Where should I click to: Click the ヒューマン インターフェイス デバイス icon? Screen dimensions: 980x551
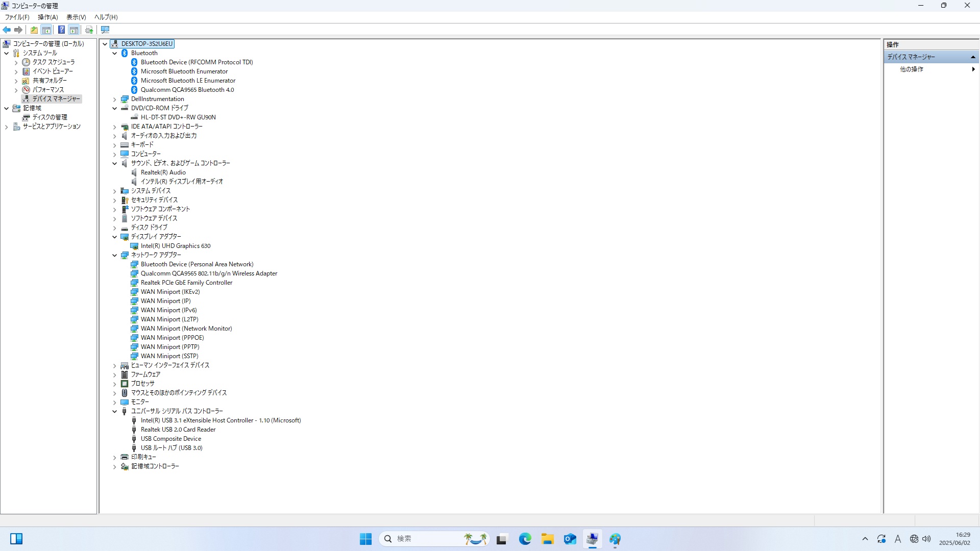coord(125,365)
